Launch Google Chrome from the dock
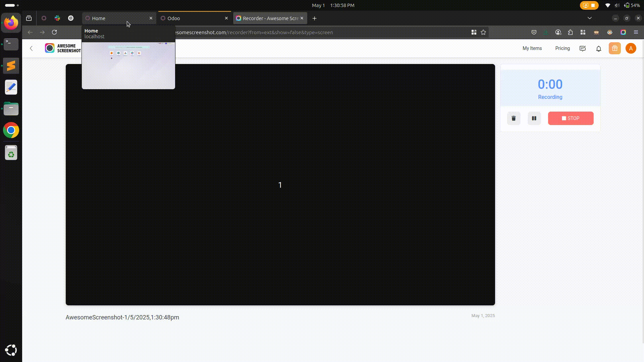Screen dimensions: 644x362 [11, 130]
